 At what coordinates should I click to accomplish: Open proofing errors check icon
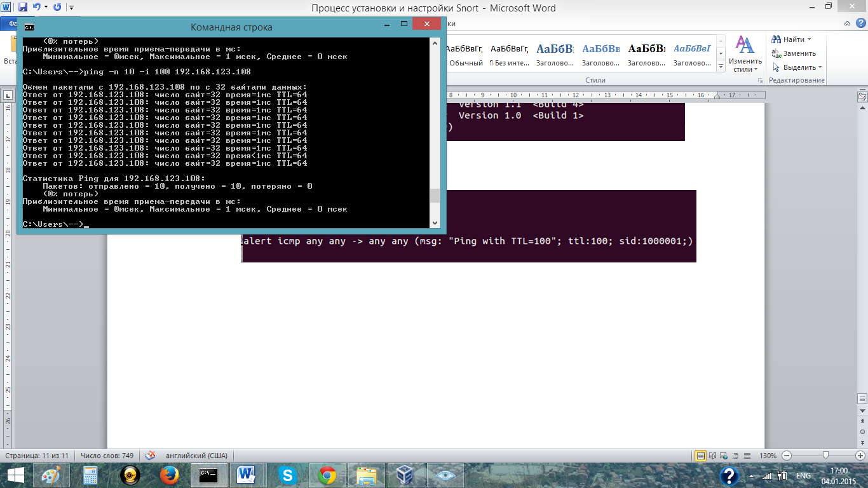pyautogui.click(x=151, y=456)
